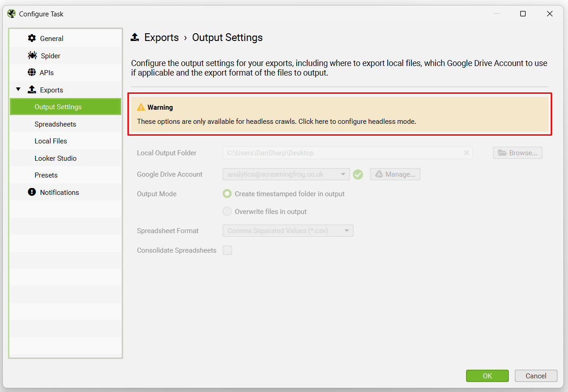The width and height of the screenshot is (568, 392).
Task: Clear the Local Output Folder field
Action: (466, 153)
